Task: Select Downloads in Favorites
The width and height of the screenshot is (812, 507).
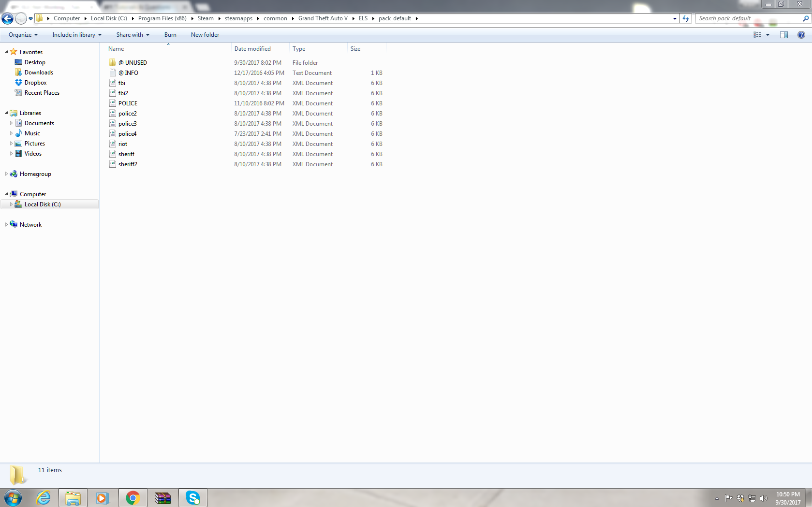Action: 39,72
